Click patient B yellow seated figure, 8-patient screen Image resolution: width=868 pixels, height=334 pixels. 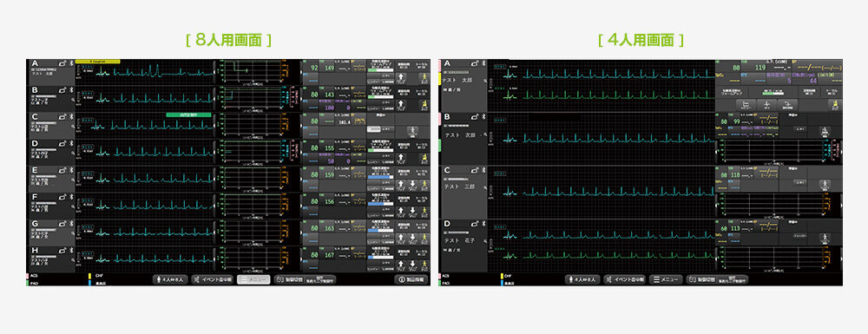pyautogui.click(x=424, y=105)
